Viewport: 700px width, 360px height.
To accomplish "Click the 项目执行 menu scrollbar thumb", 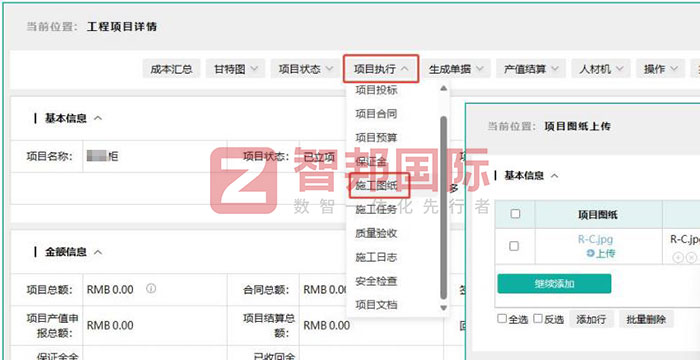I will coord(443,208).
